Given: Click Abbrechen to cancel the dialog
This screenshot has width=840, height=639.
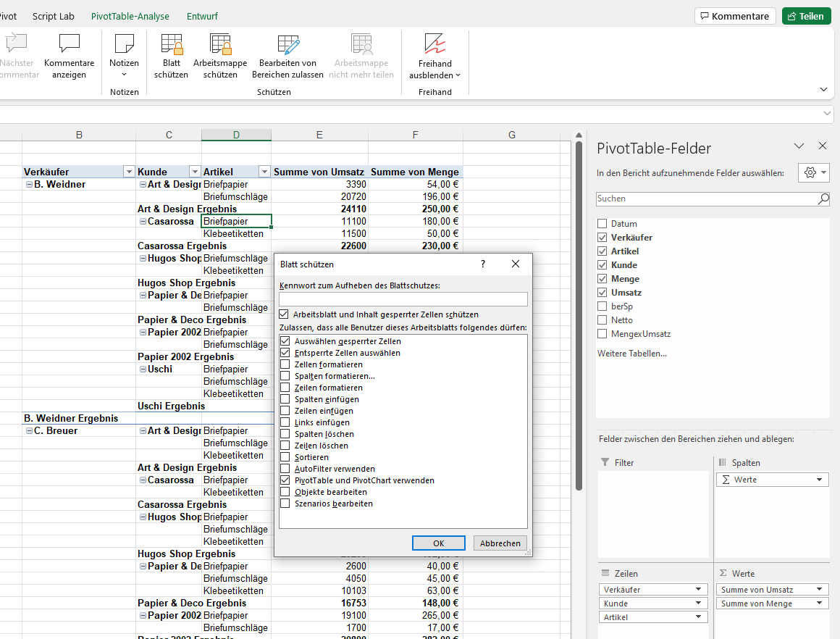Looking at the screenshot, I should click(500, 543).
